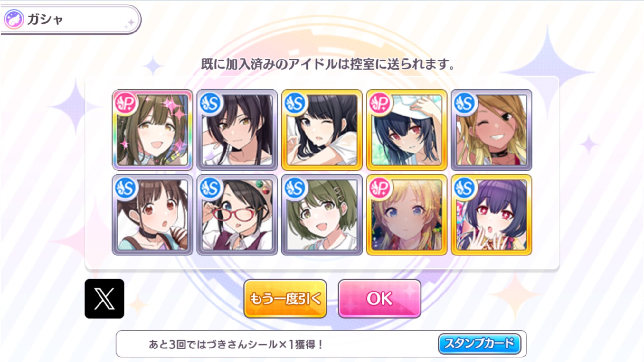Click the gacha feather logo icon
The width and height of the screenshot is (644, 362).
coord(14,19)
